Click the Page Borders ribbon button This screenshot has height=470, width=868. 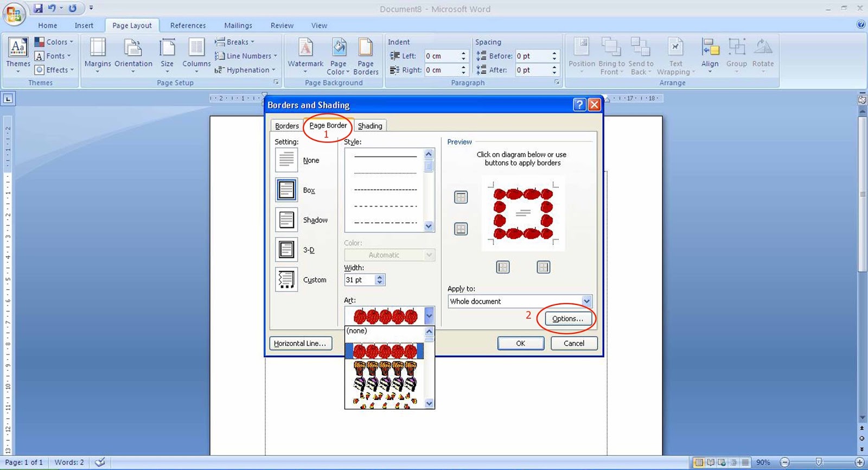click(366, 55)
